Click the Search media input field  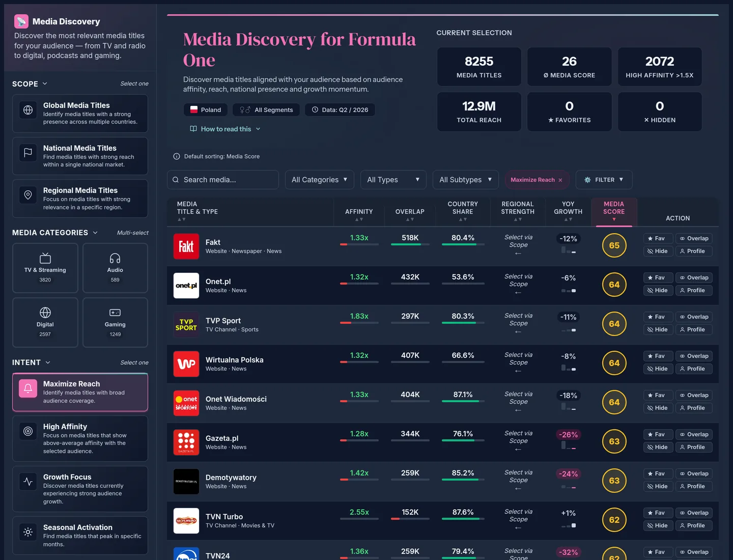click(x=223, y=180)
